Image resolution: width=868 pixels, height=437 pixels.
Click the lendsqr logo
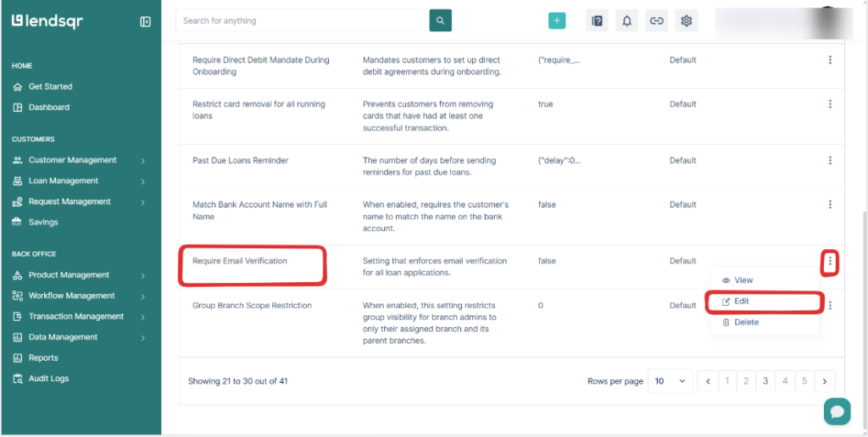(47, 21)
